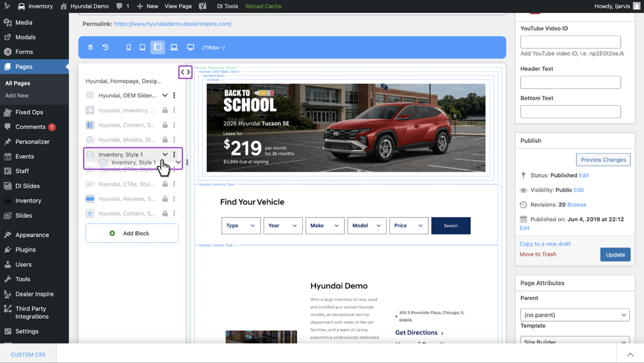
Task: Expand the Hyundai, OEM Slider block
Action: pos(165,95)
